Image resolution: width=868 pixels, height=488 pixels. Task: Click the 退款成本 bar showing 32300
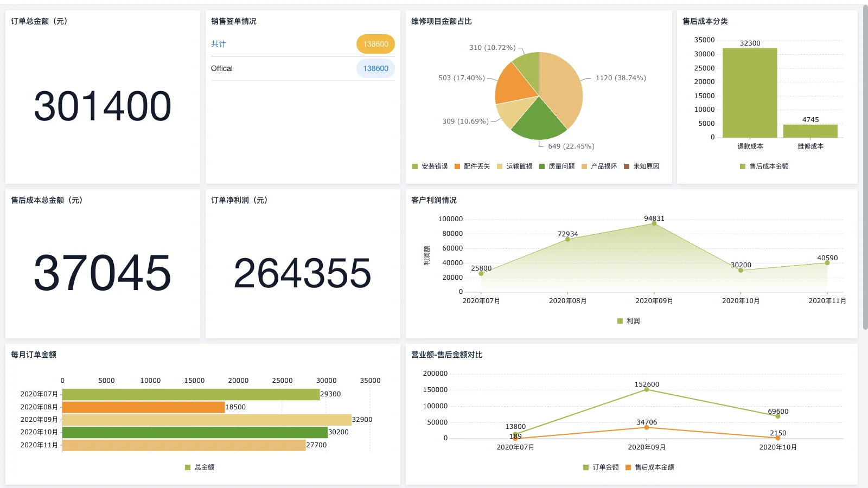pos(750,92)
